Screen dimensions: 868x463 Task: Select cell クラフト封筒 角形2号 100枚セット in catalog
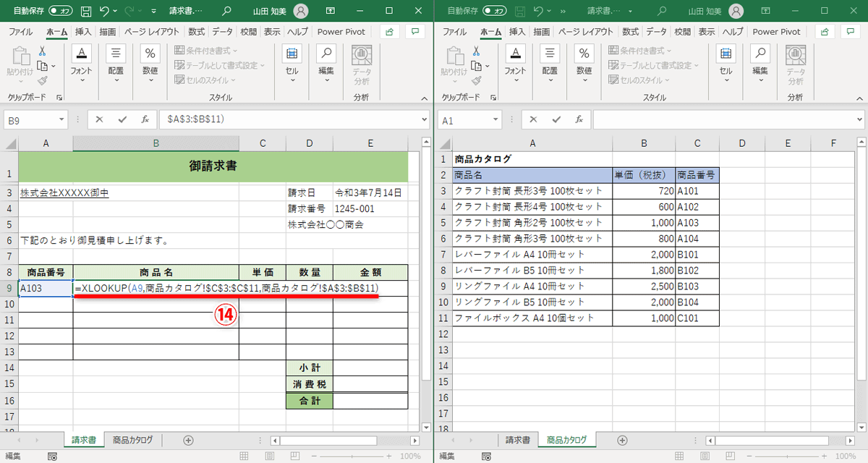pos(532,223)
